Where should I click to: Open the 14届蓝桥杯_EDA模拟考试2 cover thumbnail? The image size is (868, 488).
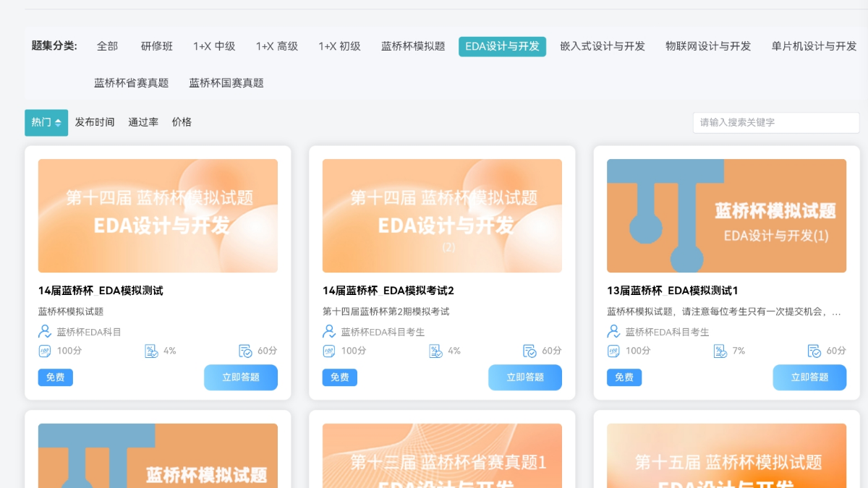442,215
